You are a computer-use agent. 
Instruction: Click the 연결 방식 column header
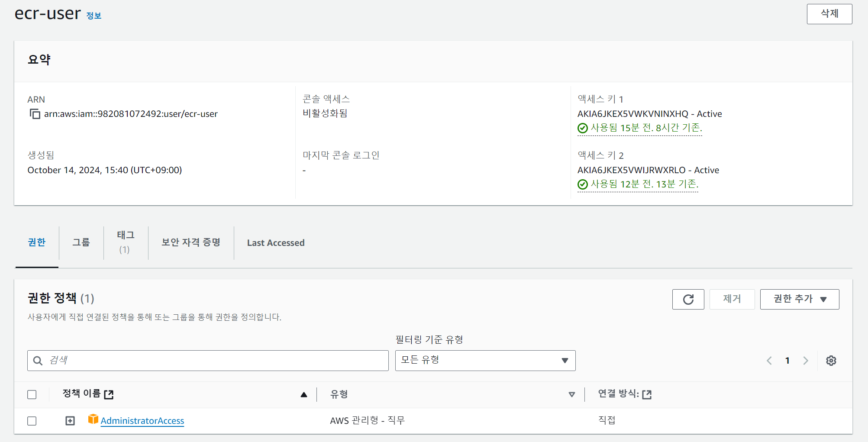tap(618, 394)
